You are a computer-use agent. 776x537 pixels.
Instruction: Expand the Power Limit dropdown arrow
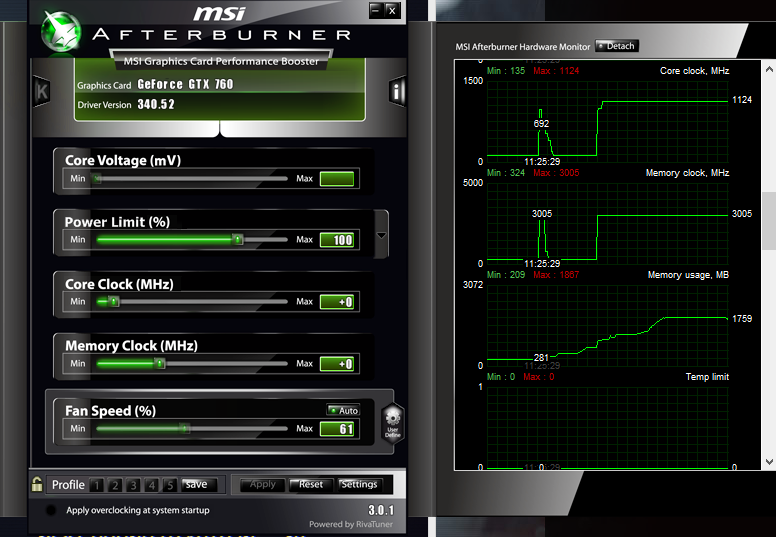point(382,235)
